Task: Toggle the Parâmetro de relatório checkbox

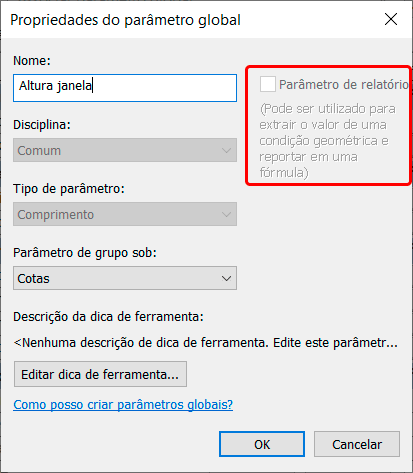Action: click(268, 84)
